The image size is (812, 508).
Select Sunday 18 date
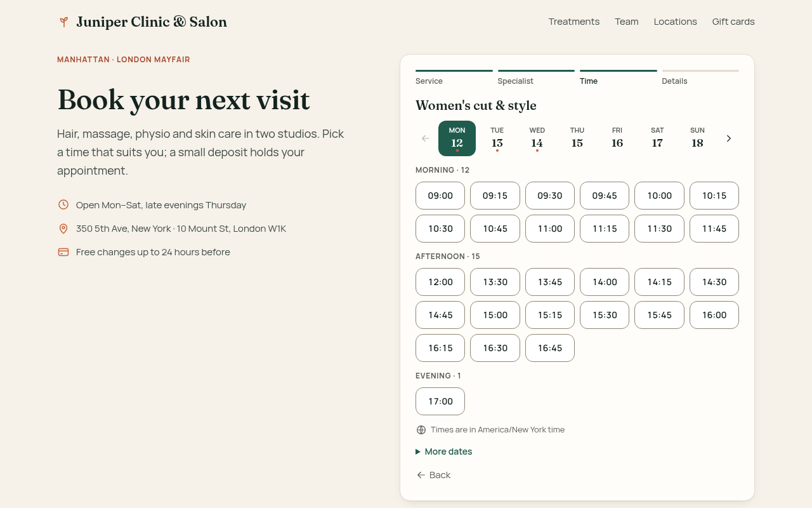pyautogui.click(x=697, y=138)
